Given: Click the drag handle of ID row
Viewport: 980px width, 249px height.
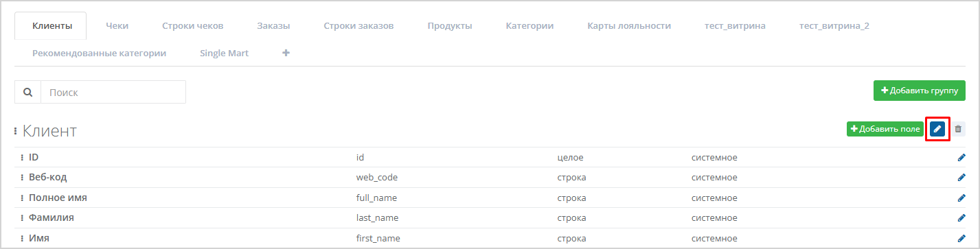Looking at the screenshot, I should coord(22,158).
